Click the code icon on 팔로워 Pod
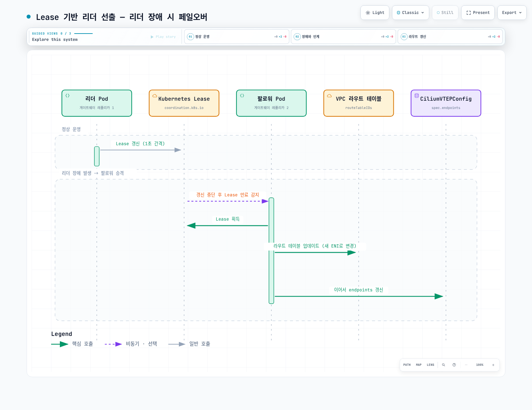The image size is (532, 410). (x=242, y=96)
